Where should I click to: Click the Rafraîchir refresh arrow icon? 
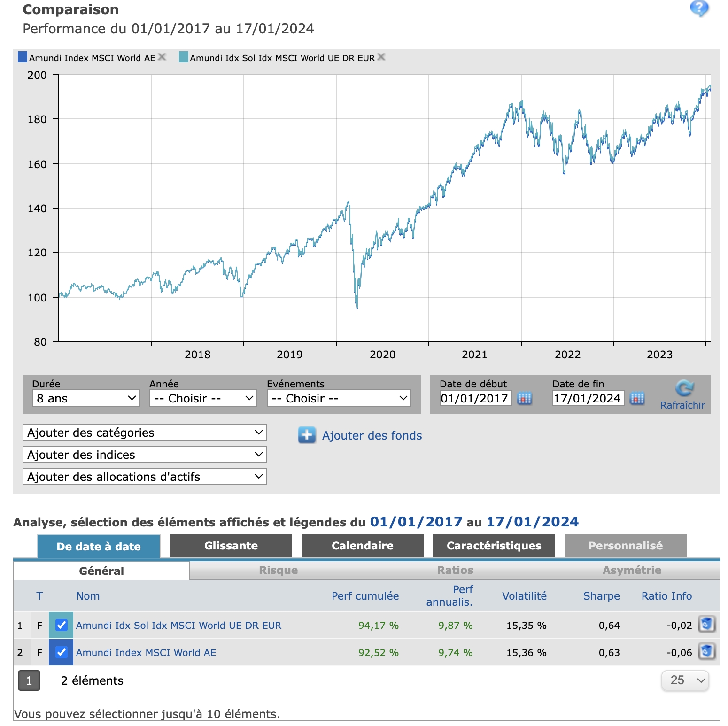pyautogui.click(x=684, y=388)
